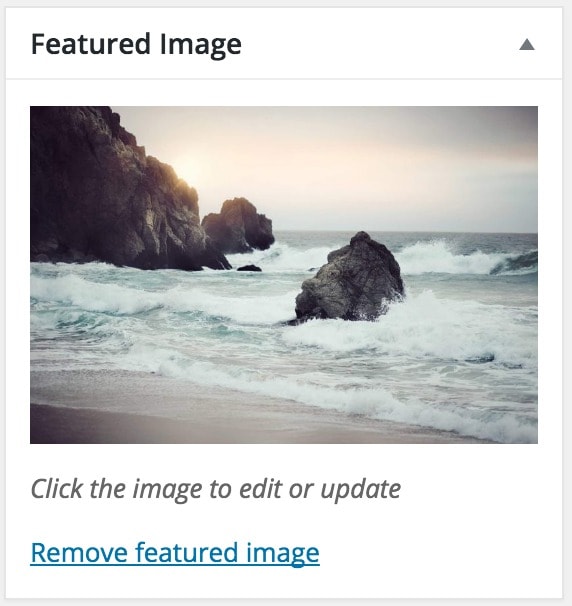Edit the featured image by clicking the photo
This screenshot has height=606, width=572.
[x=284, y=275]
